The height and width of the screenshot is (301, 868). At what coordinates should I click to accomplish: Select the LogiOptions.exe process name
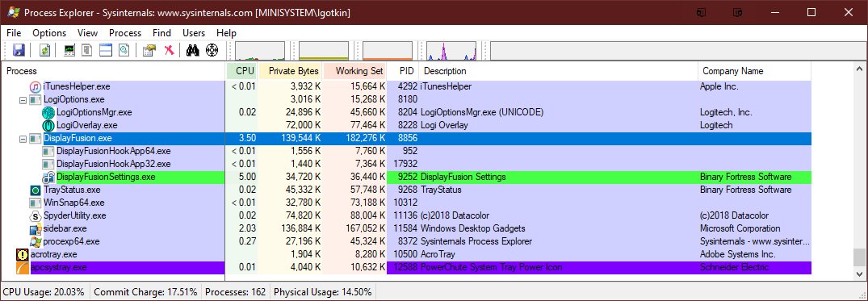coord(74,99)
